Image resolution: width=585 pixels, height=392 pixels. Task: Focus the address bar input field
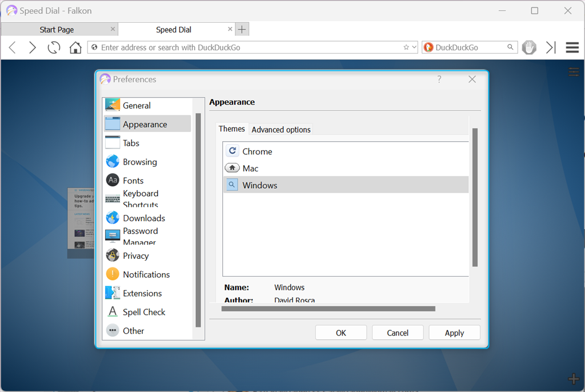(x=251, y=47)
